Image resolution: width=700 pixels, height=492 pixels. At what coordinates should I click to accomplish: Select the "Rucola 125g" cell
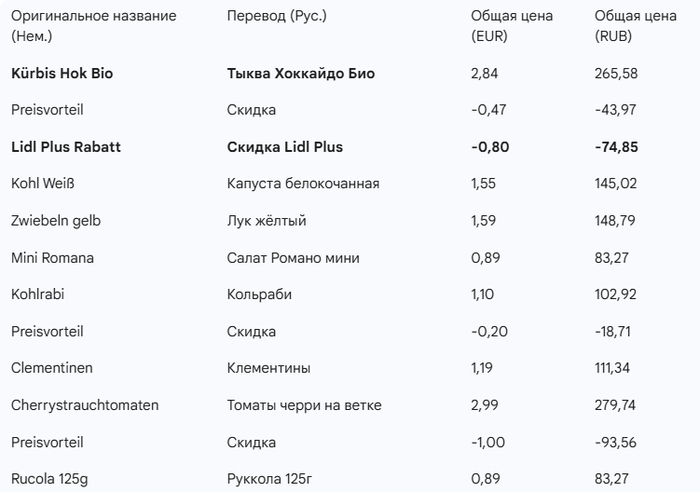click(x=50, y=479)
